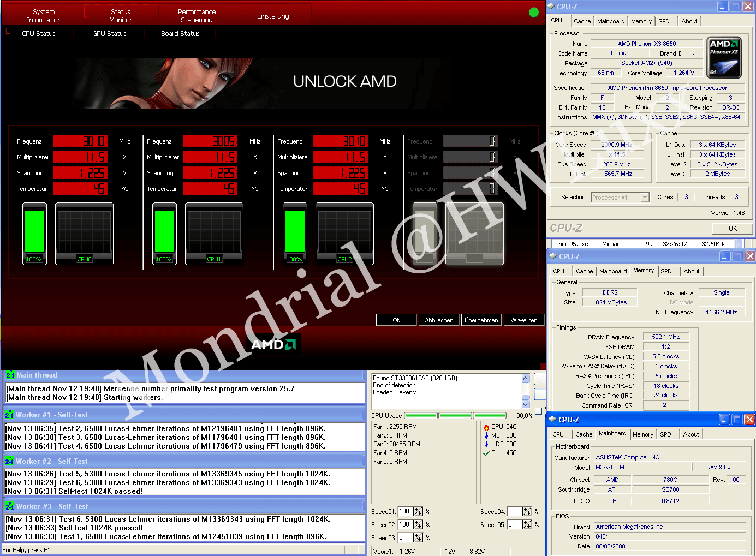
Task: Click the green checkmark beside Core: 45C
Action: (486, 453)
